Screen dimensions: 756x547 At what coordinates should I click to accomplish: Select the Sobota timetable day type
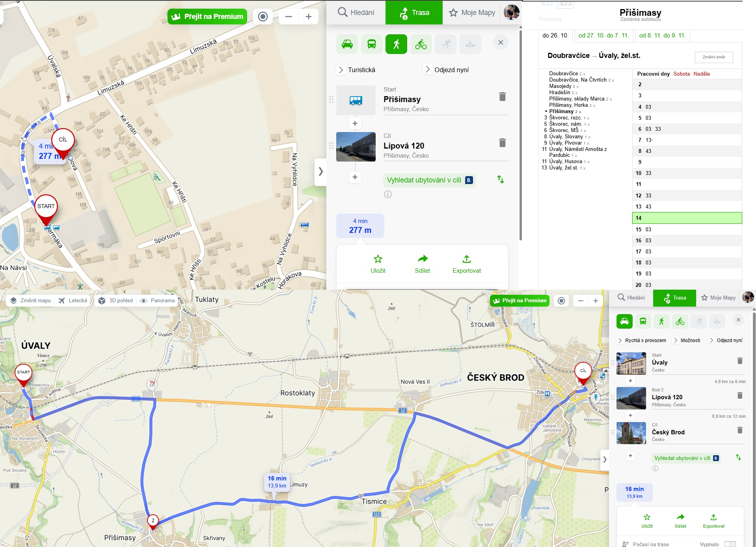tap(682, 74)
